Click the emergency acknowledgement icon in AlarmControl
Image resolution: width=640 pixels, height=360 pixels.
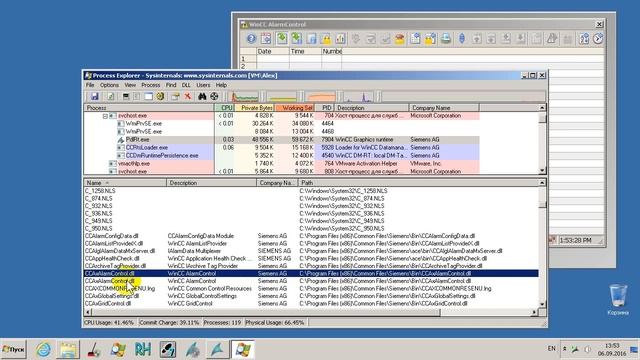click(400, 39)
